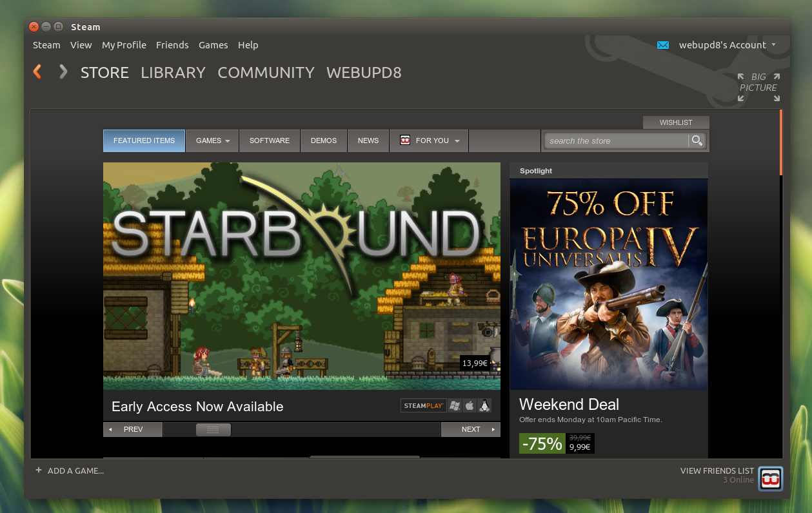The image size is (812, 513).
Task: Open the Friends menu
Action: [172, 45]
